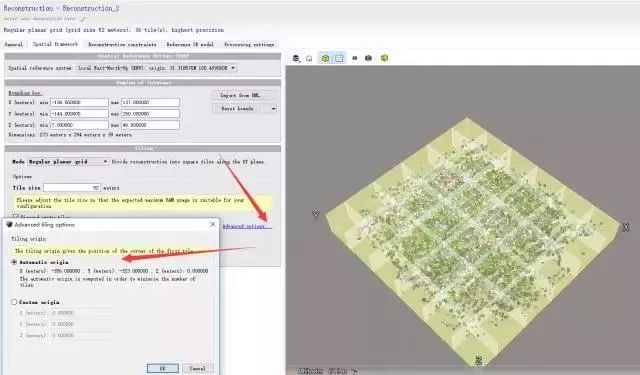The width and height of the screenshot is (640, 375).
Task: Click the rightmost green cube toolbar icon
Action: (x=384, y=58)
